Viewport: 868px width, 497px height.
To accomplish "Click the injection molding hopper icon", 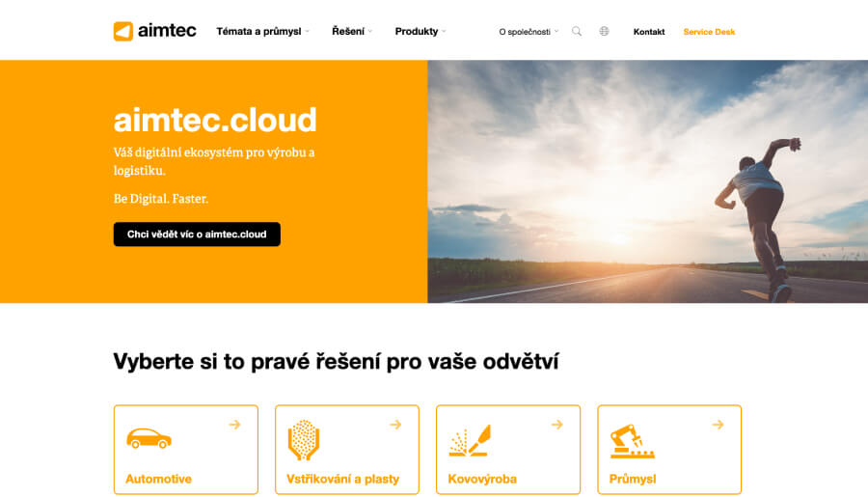I will [x=304, y=440].
